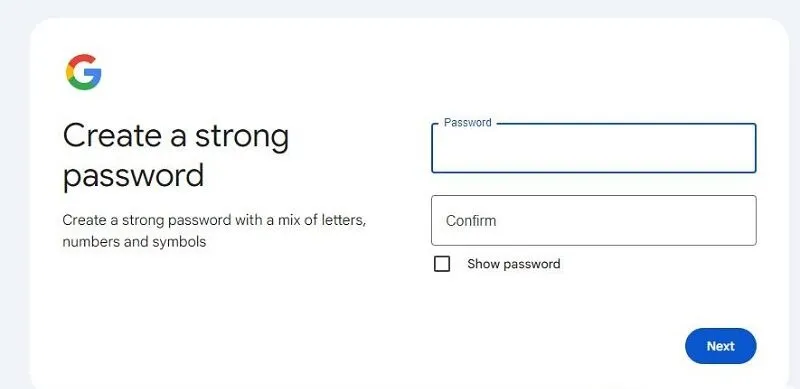Continue with the blue Next button
This screenshot has height=389, width=800.
[x=720, y=346]
